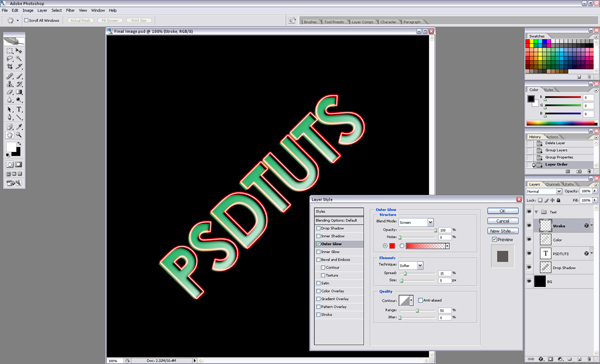Open the Contour picker arrow
Image resolution: width=600 pixels, height=364 pixels.
[412, 300]
